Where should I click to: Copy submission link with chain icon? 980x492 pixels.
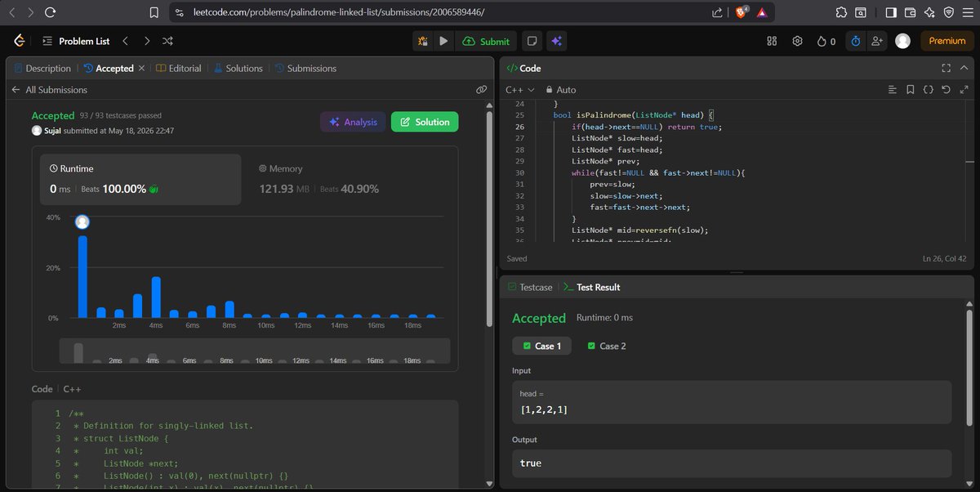tap(482, 90)
